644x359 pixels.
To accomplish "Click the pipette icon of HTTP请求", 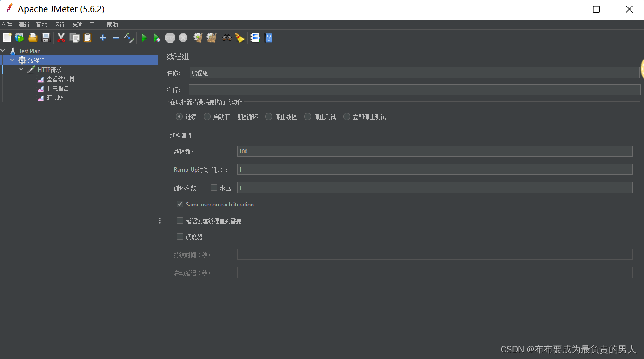I will [31, 69].
